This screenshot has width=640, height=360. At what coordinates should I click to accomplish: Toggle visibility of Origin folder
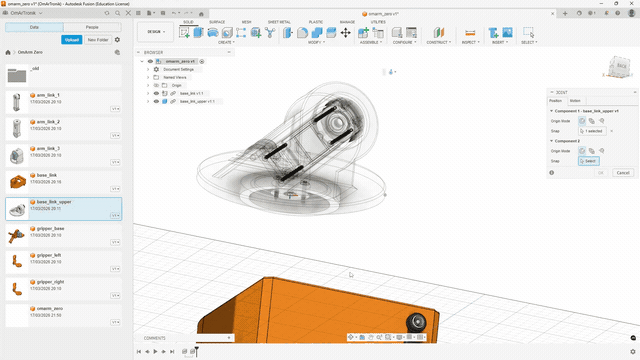[156, 85]
